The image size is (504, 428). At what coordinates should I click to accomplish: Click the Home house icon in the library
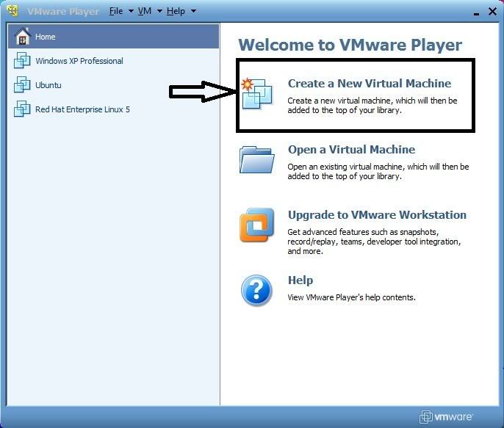[22, 37]
